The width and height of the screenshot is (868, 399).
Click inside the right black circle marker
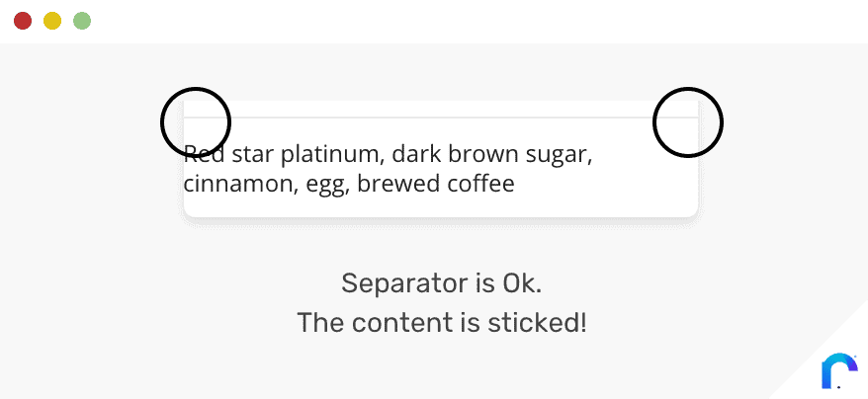click(688, 121)
